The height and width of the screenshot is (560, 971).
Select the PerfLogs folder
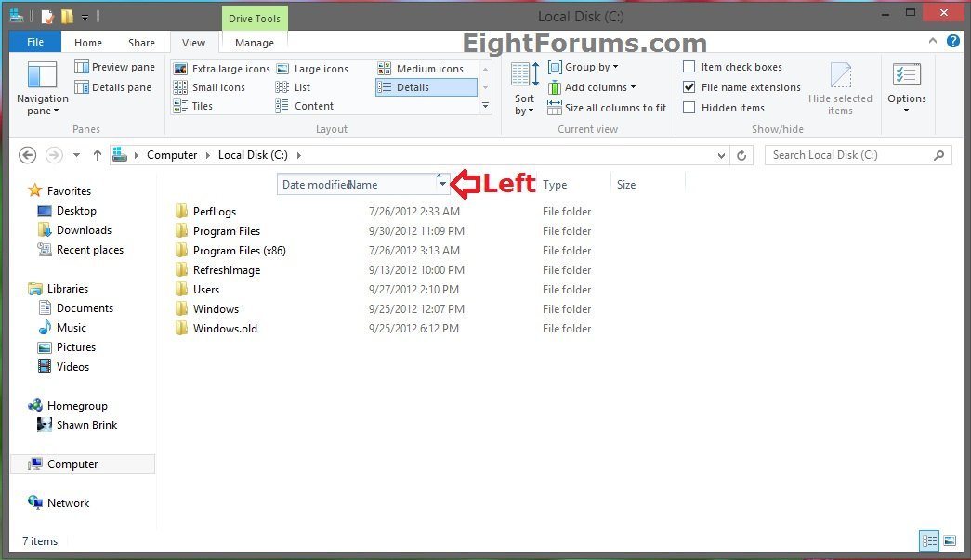[215, 212]
